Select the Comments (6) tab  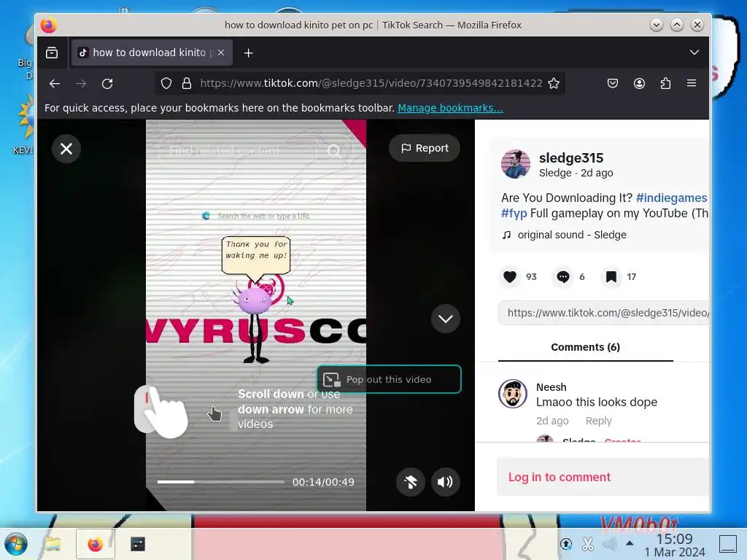(586, 347)
